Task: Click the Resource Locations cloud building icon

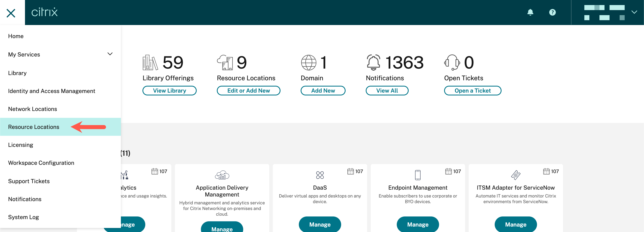Action: coord(225,63)
